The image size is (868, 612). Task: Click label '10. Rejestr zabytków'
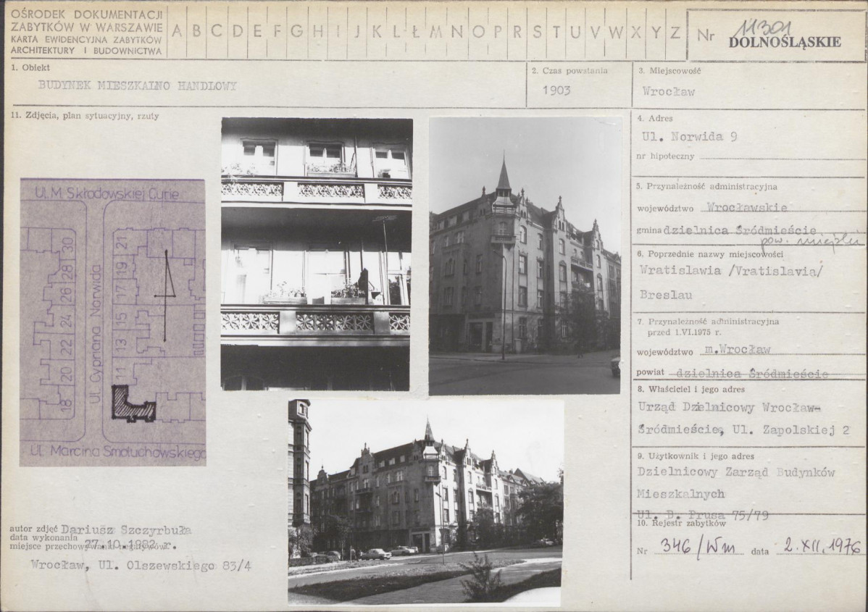click(x=681, y=523)
